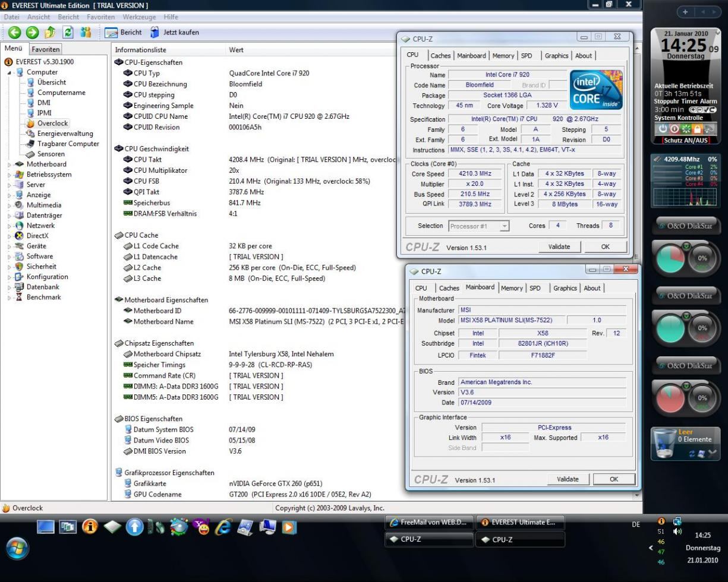This screenshot has height=582, width=728.
Task: Click the volume speaker tray icon
Action: (677, 532)
